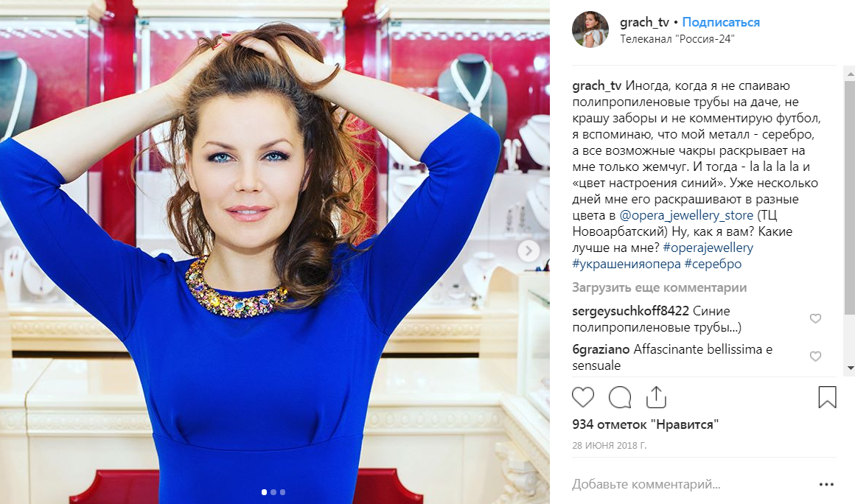
Task: Click the Добавьте комментарий input field
Action: tap(690, 484)
